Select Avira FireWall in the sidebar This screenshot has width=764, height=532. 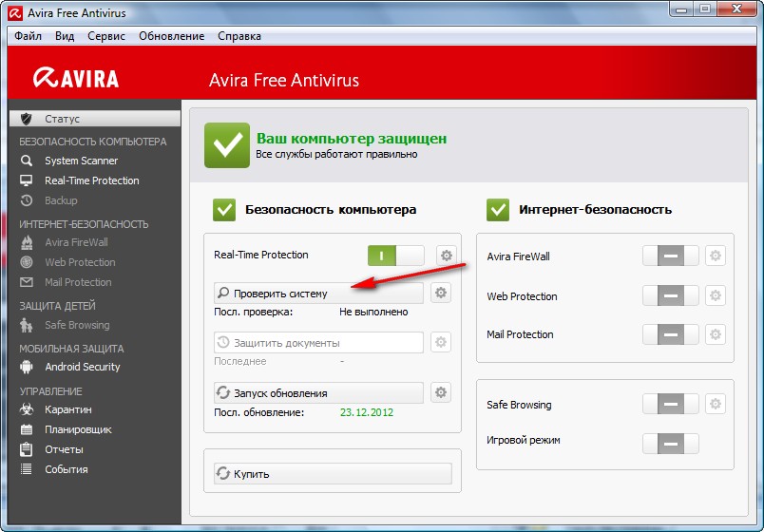(x=77, y=242)
